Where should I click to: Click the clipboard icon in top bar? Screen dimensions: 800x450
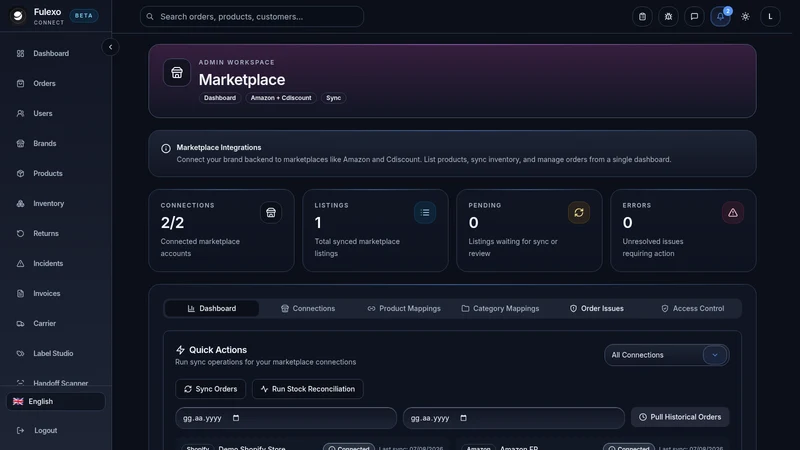[642, 17]
